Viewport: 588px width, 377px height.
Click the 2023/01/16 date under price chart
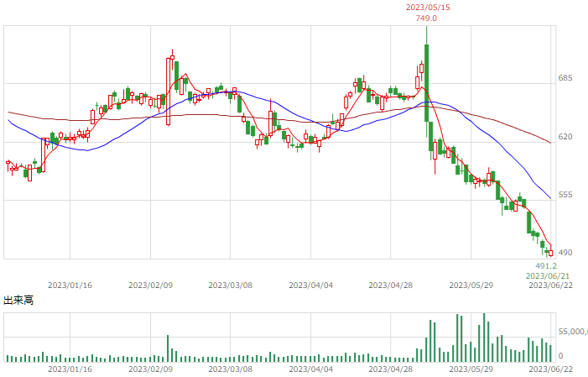coord(70,285)
